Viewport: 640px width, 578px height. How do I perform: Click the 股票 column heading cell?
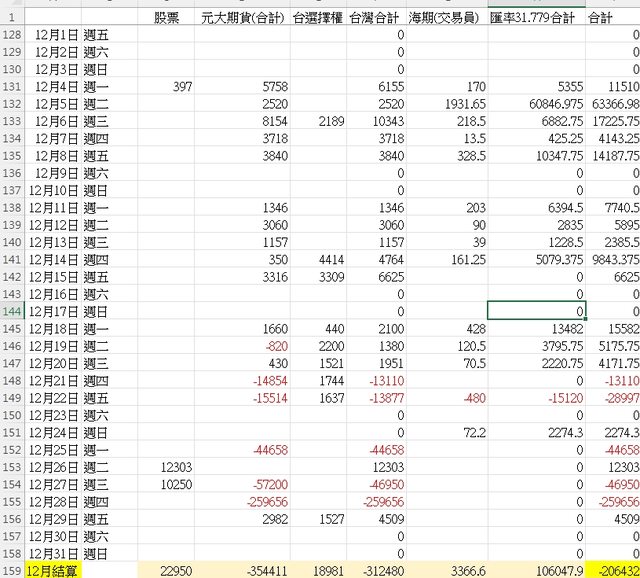click(x=167, y=17)
